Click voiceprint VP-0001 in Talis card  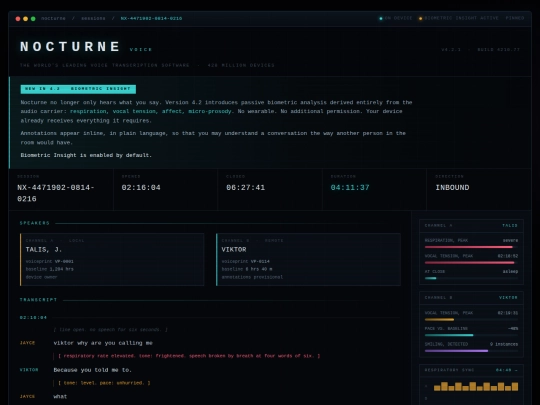50,261
